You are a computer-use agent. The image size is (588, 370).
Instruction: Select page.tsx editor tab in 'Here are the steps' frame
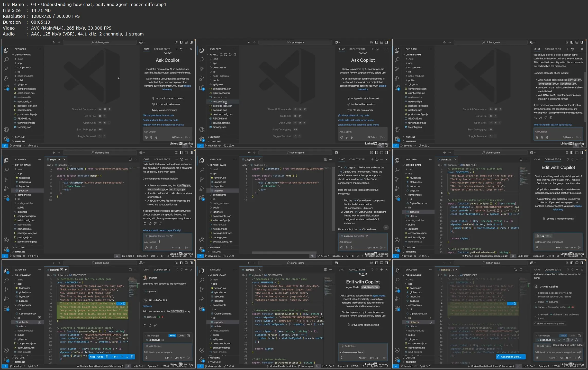pos(250,159)
